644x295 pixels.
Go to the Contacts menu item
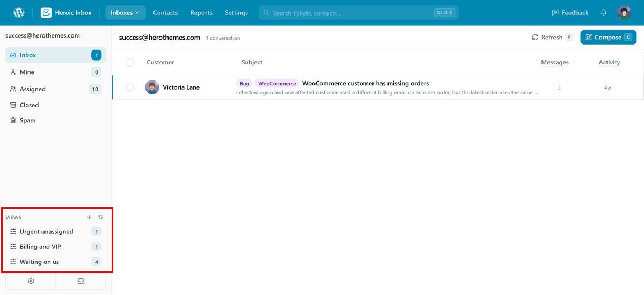[165, 12]
